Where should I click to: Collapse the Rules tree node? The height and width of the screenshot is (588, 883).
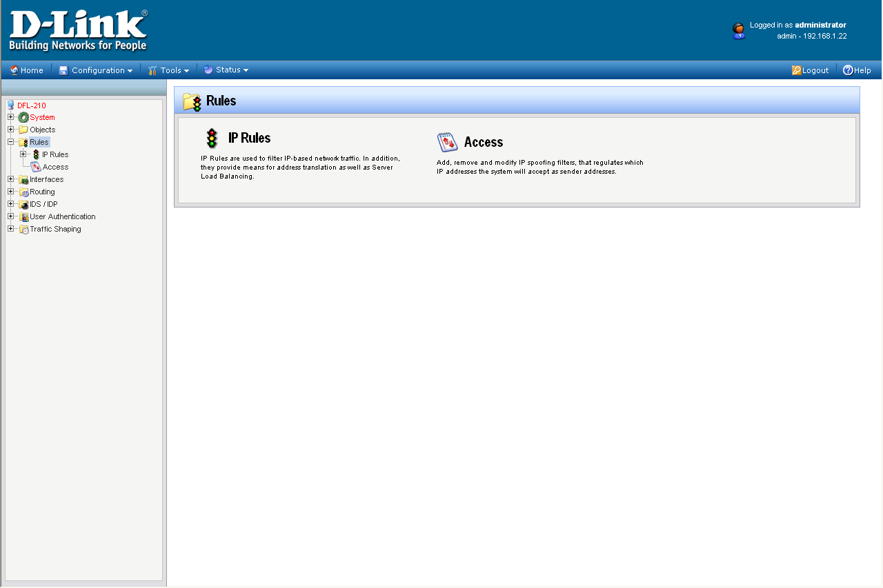click(10, 142)
